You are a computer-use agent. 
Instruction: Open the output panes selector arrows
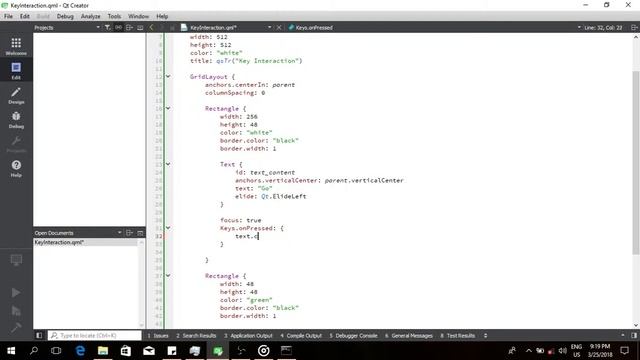(485, 336)
